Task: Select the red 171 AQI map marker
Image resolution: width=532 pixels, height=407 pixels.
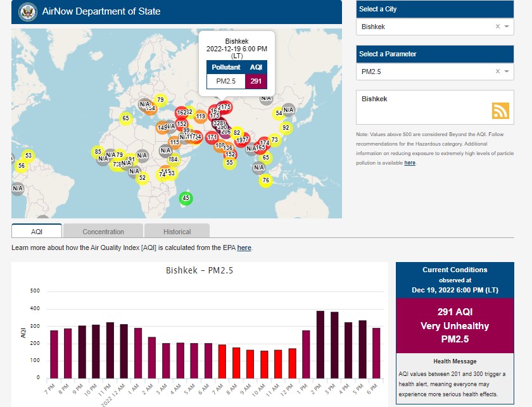Action: tap(212, 137)
